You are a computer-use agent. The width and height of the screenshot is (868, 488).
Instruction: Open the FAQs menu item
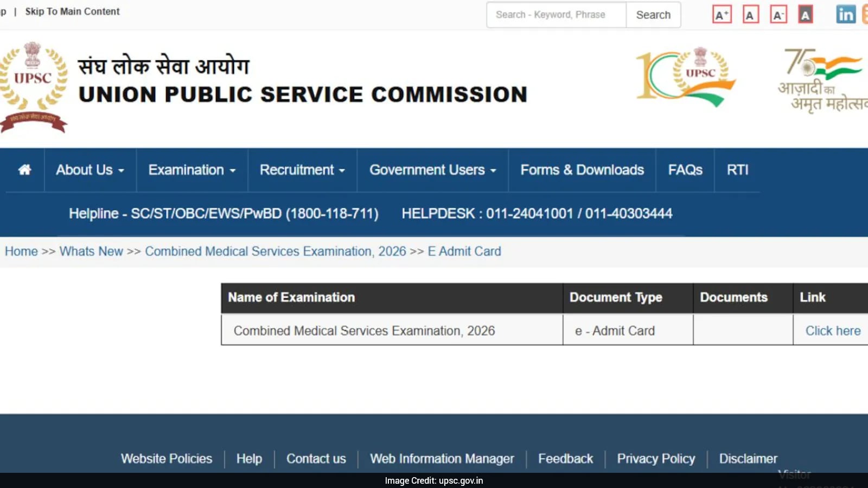[685, 170]
